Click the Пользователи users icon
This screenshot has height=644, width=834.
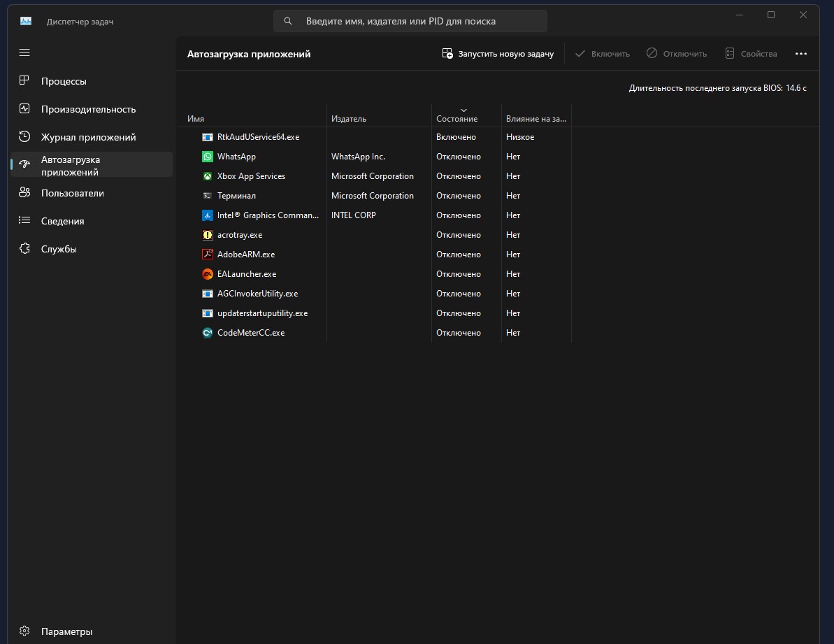point(24,192)
